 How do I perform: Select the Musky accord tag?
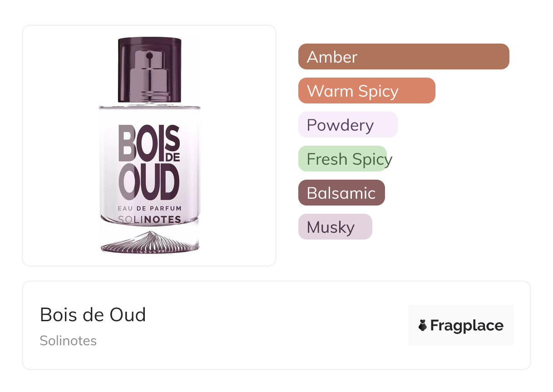(x=335, y=227)
